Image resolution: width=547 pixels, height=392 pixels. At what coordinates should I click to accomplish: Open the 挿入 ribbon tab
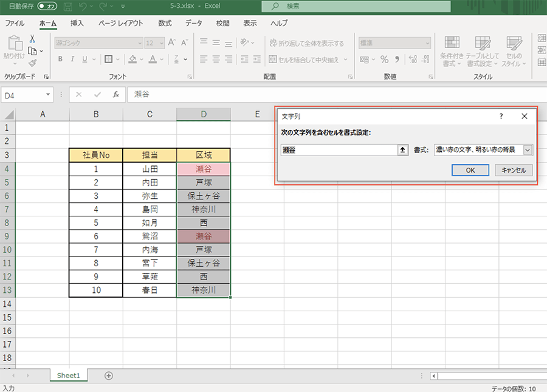[77, 23]
